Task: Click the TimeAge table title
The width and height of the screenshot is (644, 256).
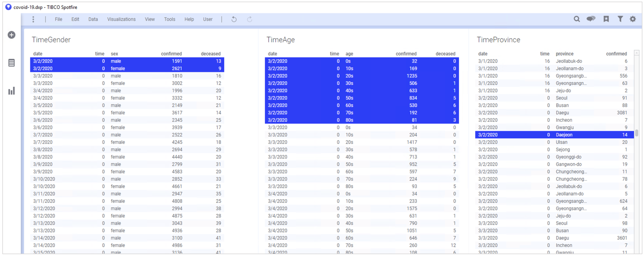Action: coord(280,40)
